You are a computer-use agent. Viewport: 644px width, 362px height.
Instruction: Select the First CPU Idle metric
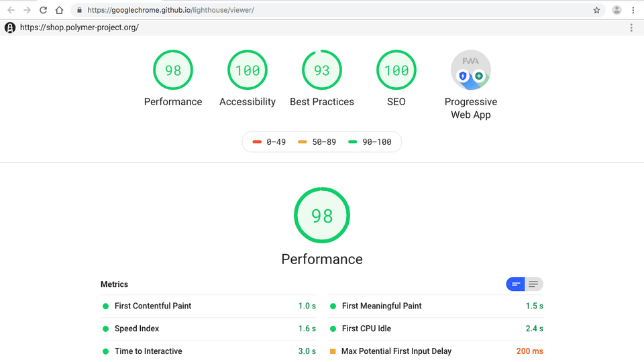click(x=436, y=328)
